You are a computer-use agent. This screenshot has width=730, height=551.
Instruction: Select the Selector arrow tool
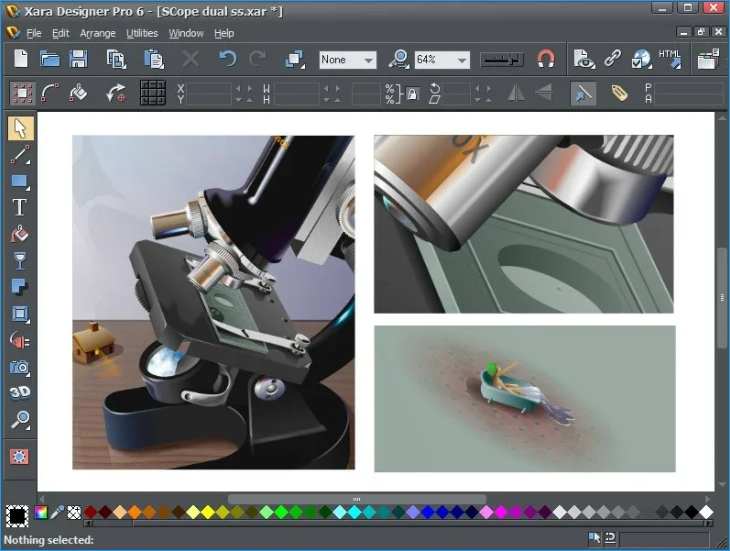click(x=20, y=128)
